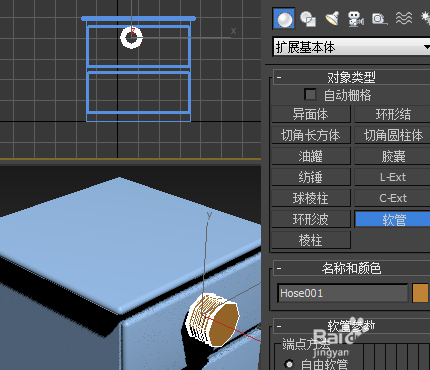Collapse the 软管参数 rollout
The height and width of the screenshot is (370, 430).
279,325
